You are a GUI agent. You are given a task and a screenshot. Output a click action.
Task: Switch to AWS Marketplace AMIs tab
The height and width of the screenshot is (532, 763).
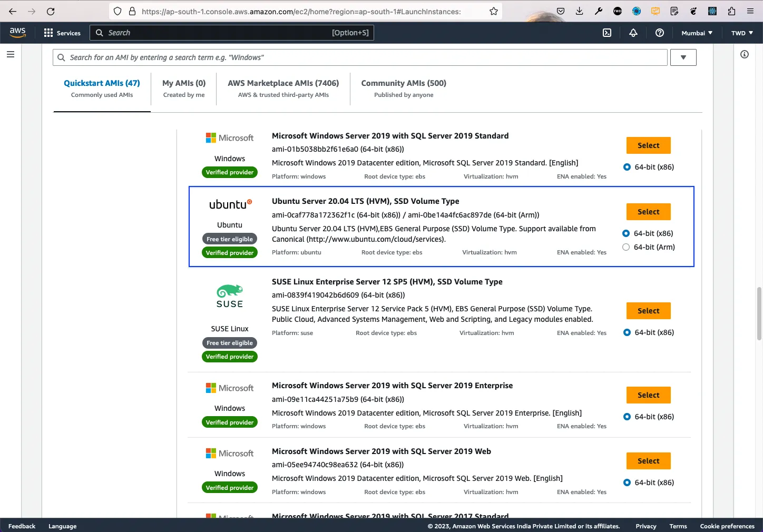(x=283, y=88)
